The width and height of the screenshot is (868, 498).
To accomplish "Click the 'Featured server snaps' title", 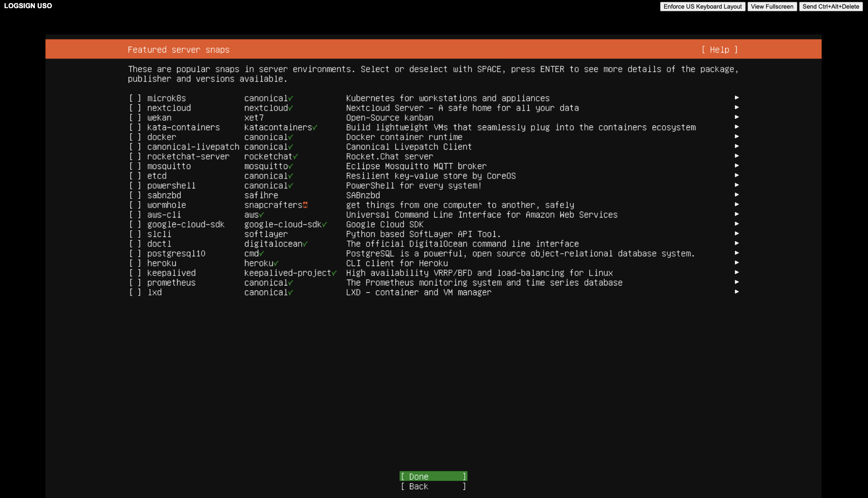I will coord(178,50).
